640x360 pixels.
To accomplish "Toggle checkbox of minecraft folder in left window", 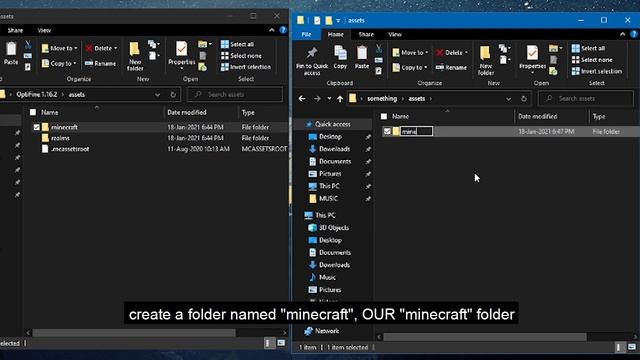I will (x=36, y=127).
